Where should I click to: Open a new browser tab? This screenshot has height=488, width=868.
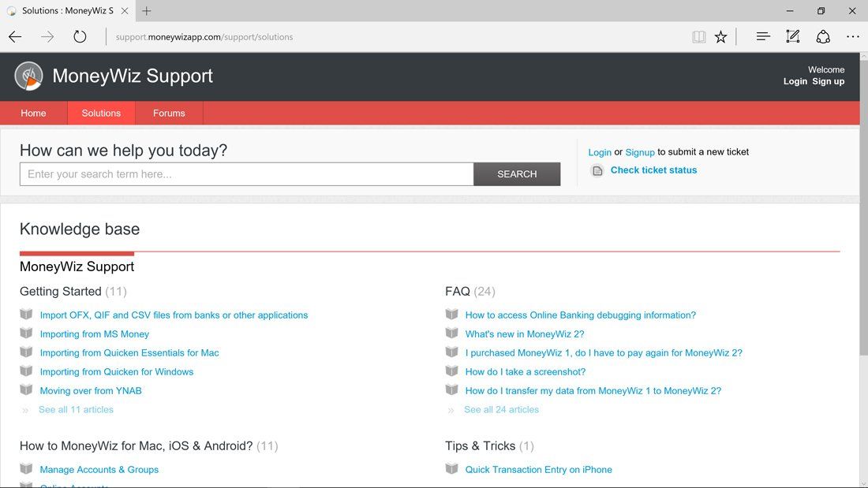click(147, 11)
